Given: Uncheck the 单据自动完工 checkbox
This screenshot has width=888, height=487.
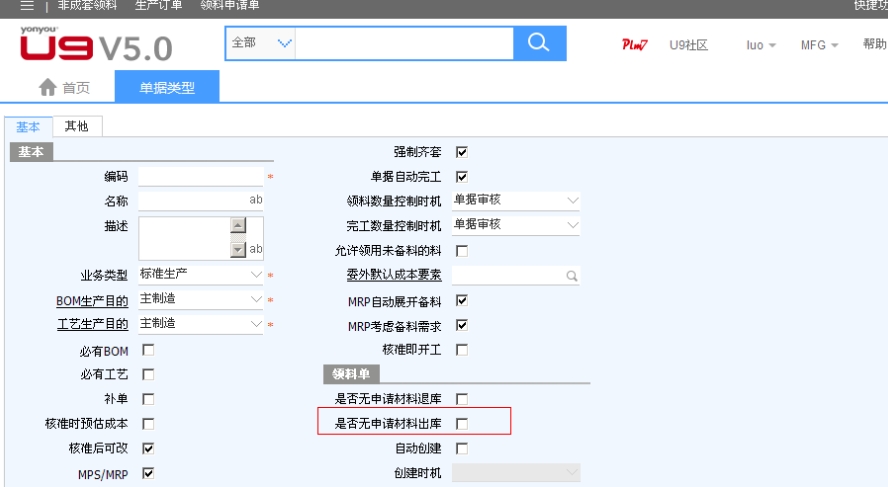Looking at the screenshot, I should [x=462, y=177].
